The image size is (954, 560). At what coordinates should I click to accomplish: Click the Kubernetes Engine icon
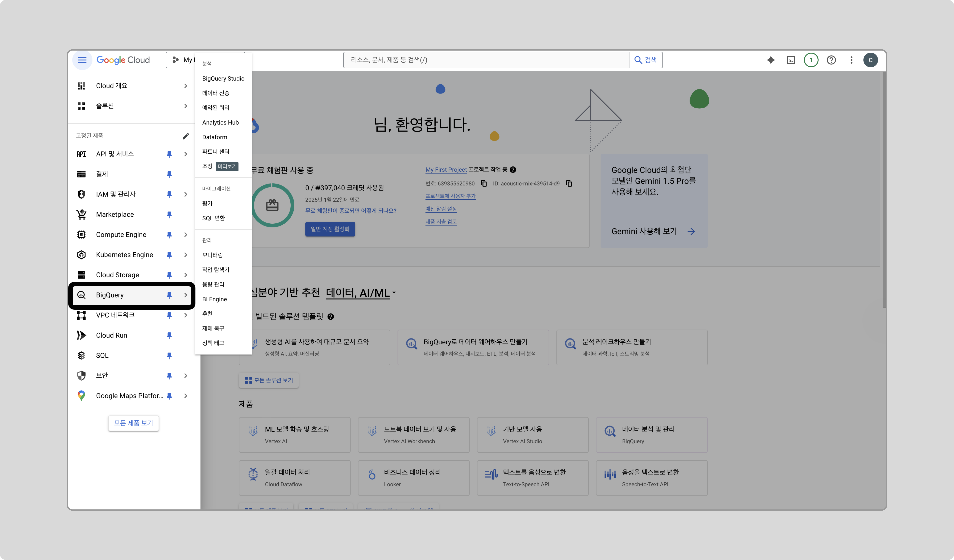[x=81, y=255]
